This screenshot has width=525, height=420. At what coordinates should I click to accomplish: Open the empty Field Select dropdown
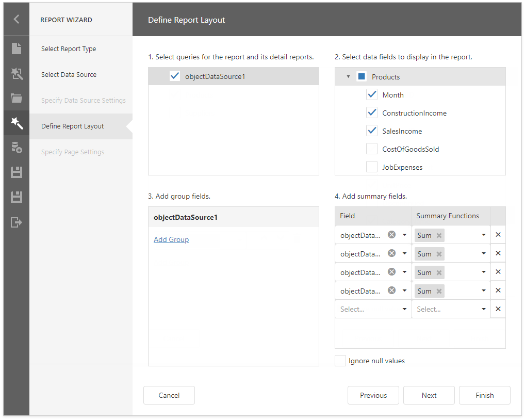(x=373, y=309)
